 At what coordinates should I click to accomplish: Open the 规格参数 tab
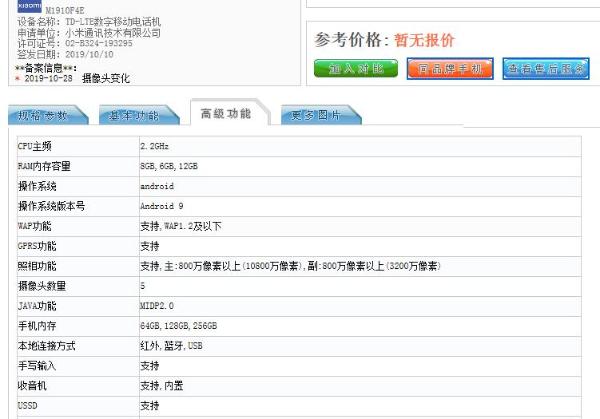48,115
